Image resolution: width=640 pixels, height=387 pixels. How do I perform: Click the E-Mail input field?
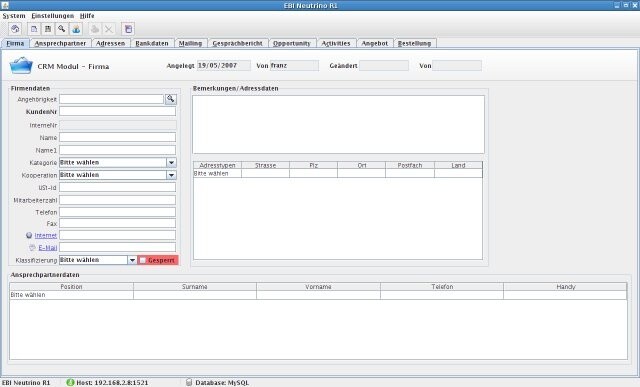118,247
